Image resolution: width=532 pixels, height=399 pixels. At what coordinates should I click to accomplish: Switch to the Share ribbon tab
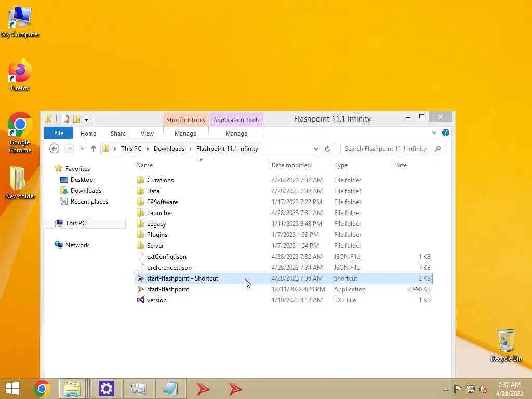point(118,134)
